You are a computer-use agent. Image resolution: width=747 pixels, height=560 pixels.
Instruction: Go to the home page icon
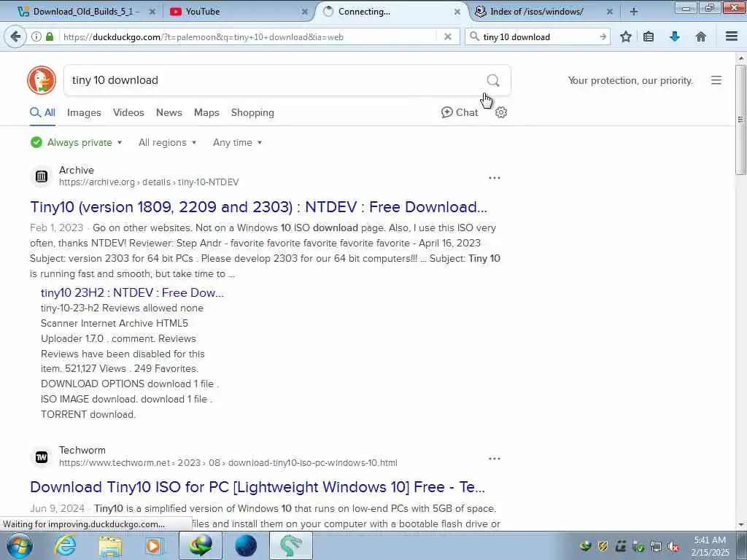click(701, 36)
